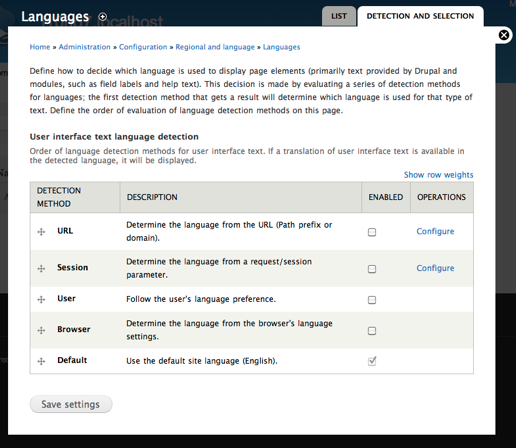Click the drag handle for User row

(x=41, y=299)
